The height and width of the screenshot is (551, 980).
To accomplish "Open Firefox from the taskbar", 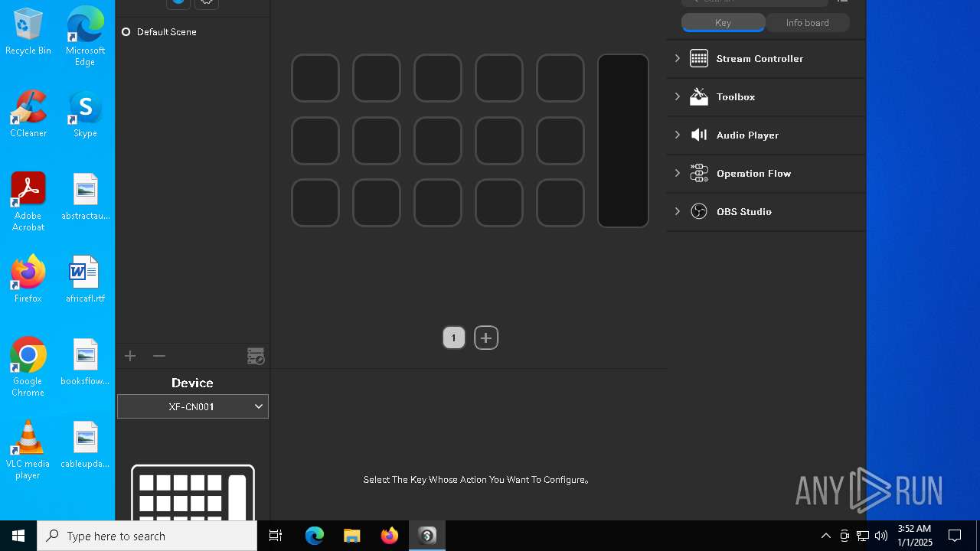I will pos(389,536).
